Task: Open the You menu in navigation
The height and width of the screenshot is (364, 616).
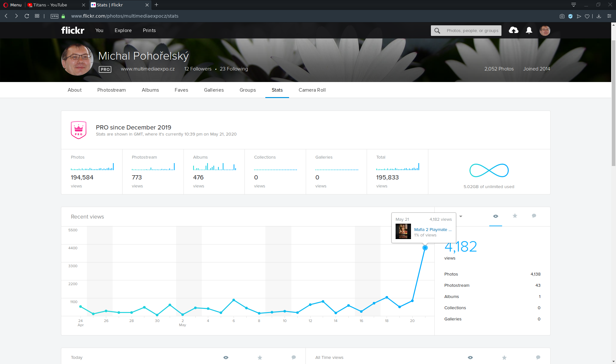Action: pyautogui.click(x=99, y=30)
